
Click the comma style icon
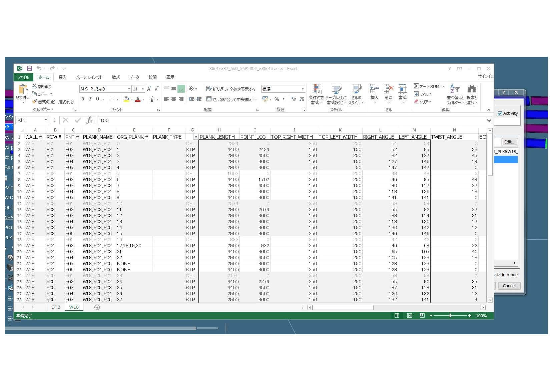[x=284, y=99]
